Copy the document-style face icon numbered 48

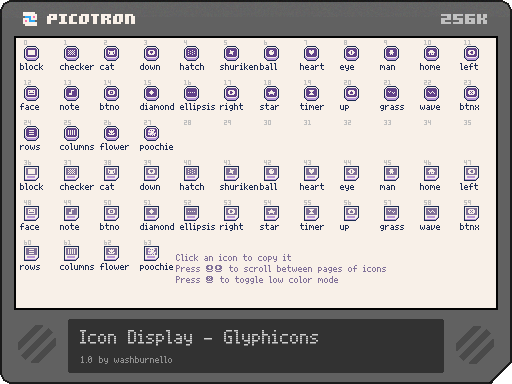(31, 213)
